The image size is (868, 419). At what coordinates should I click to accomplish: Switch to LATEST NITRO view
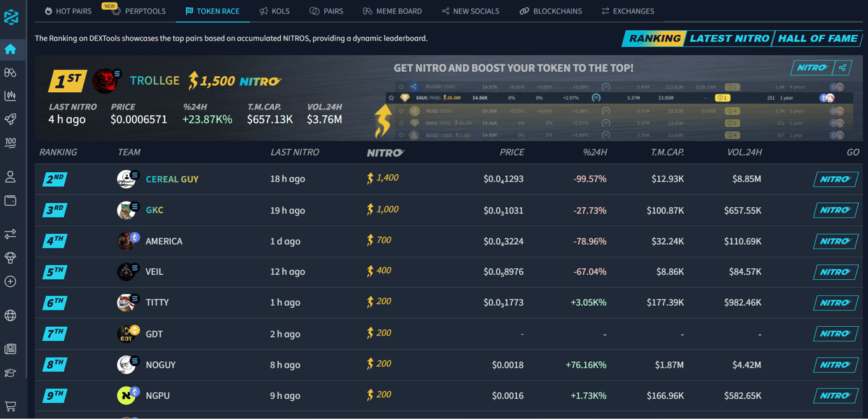[x=729, y=38]
